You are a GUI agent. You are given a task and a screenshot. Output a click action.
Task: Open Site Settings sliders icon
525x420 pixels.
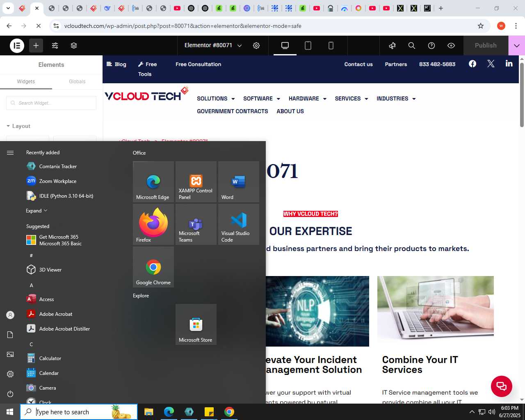[x=55, y=46]
